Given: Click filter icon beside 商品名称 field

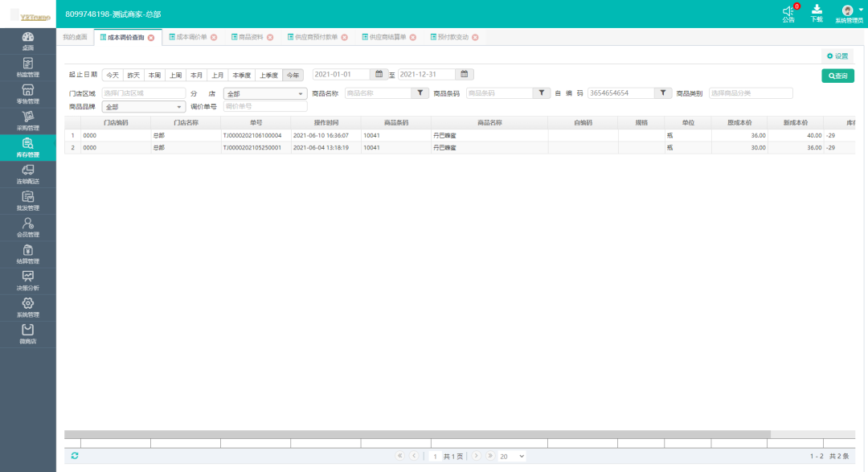Looking at the screenshot, I should tap(420, 93).
